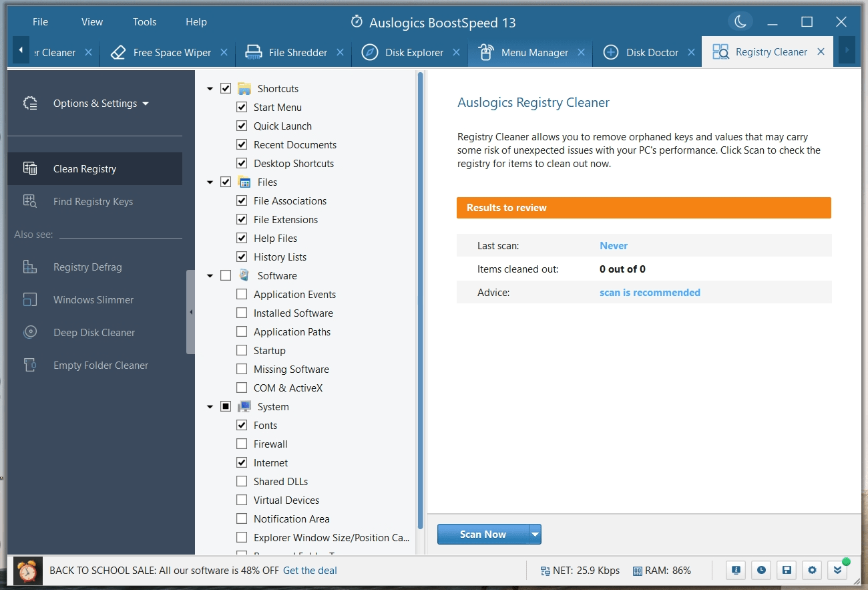Screen dimensions: 868x590
Task: Collapse the Shortcuts tree group
Action: pos(210,89)
